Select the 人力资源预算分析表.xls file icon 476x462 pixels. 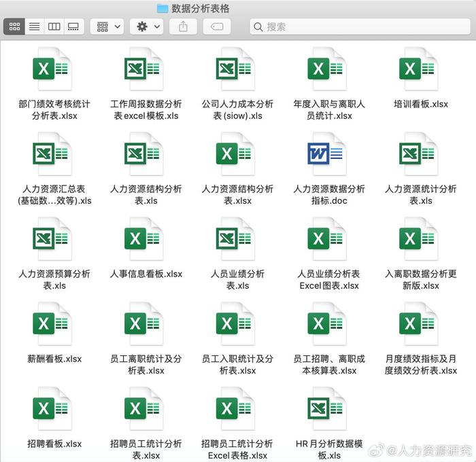[52, 239]
